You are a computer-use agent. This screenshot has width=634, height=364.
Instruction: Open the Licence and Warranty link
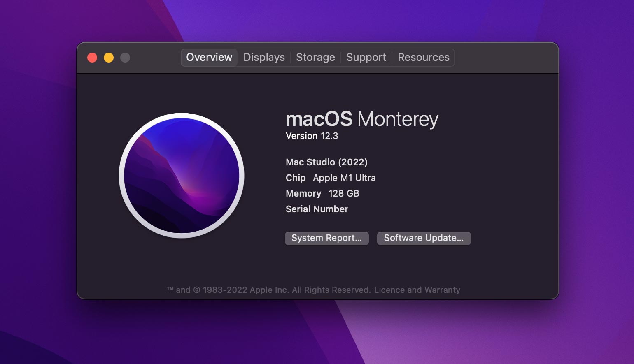(417, 290)
